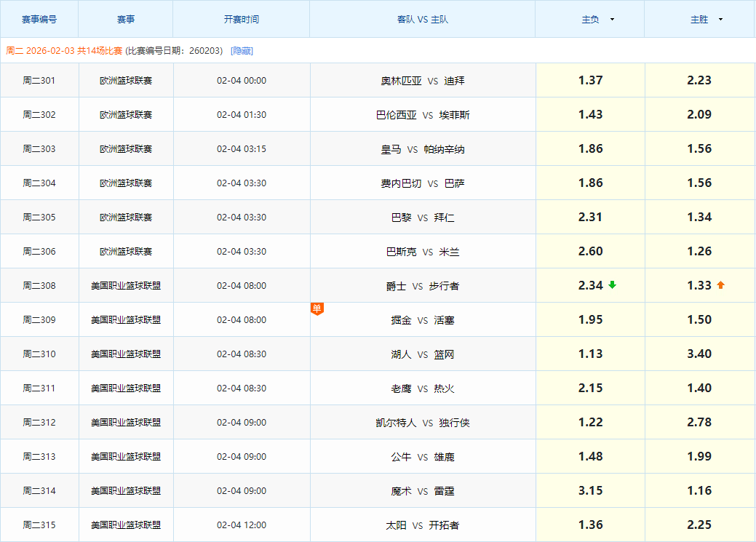The height and width of the screenshot is (542, 756).
Task: Select 主胜 odds 1.33 for 爵士 vs 步行者
Action: [x=699, y=285]
